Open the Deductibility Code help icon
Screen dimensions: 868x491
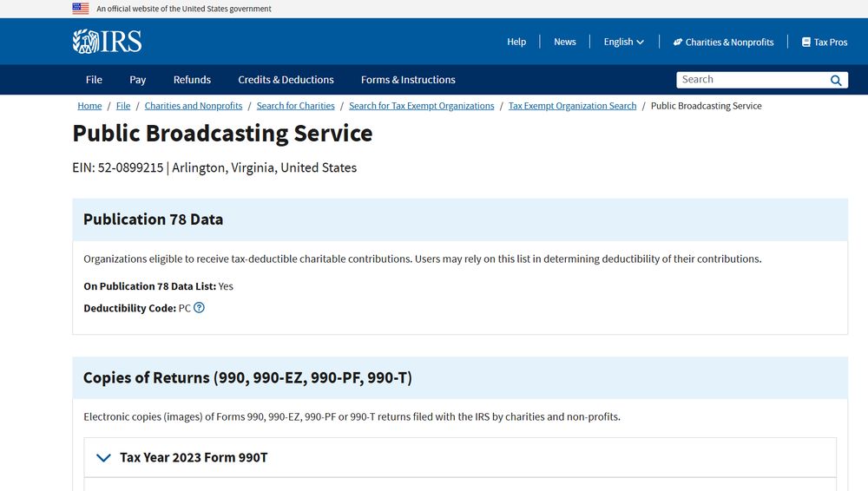[200, 308]
